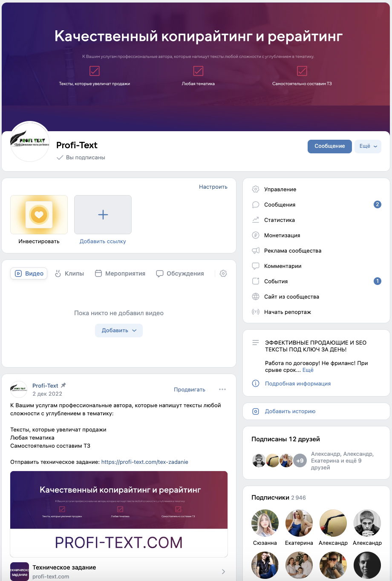This screenshot has width=392, height=581.
Task: Click the info icon beside Подробная информация
Action: [x=256, y=383]
